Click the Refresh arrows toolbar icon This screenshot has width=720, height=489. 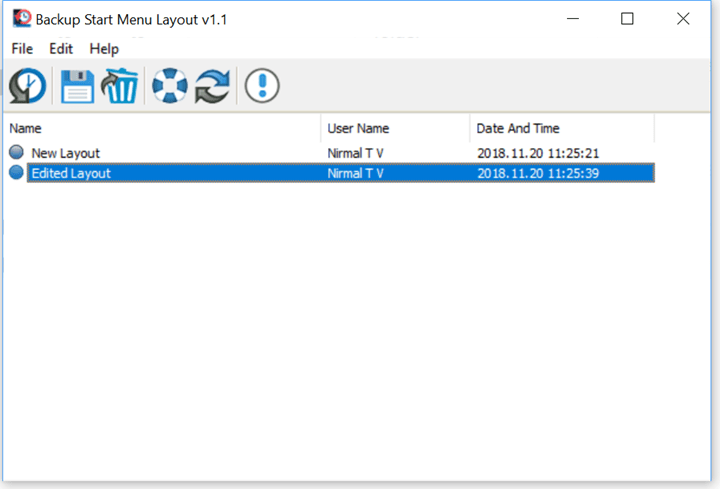[212, 85]
